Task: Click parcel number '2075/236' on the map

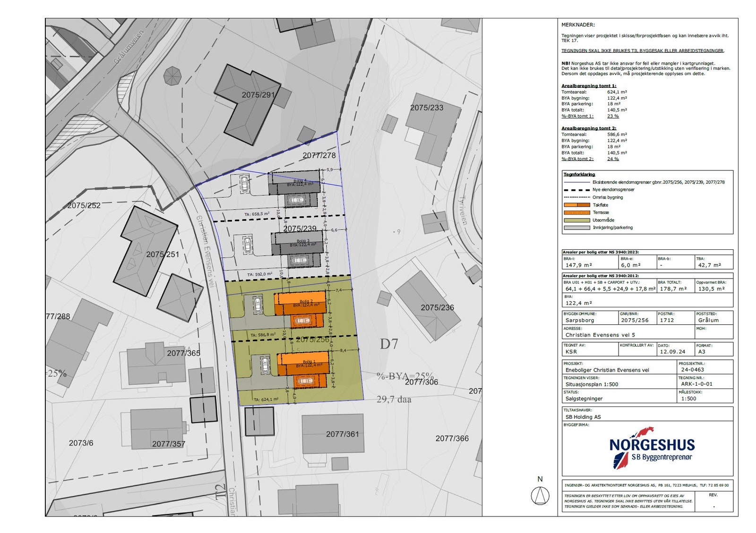Action: coord(438,308)
